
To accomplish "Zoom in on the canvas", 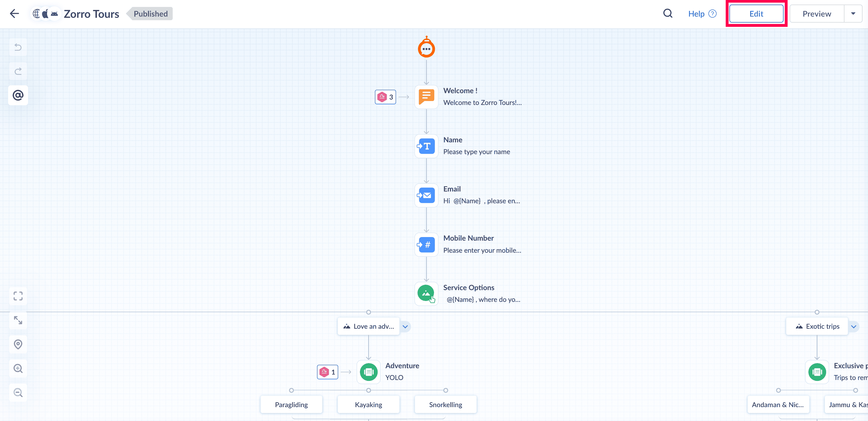I will 18,369.
